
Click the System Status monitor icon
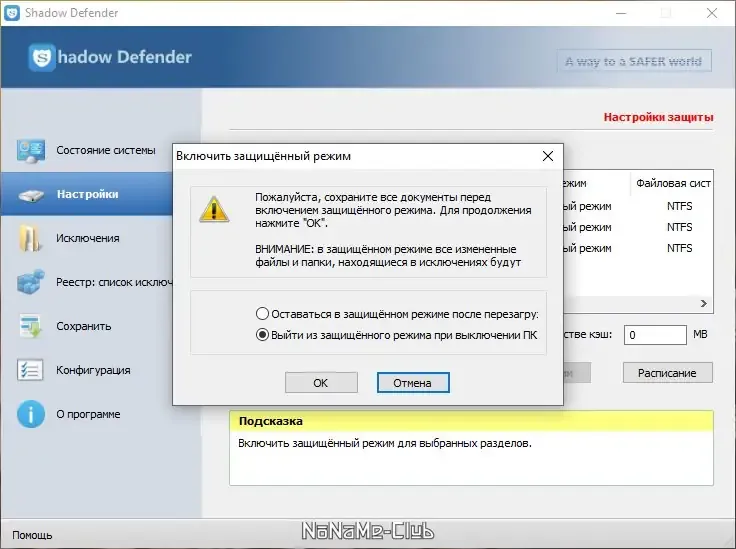click(31, 151)
